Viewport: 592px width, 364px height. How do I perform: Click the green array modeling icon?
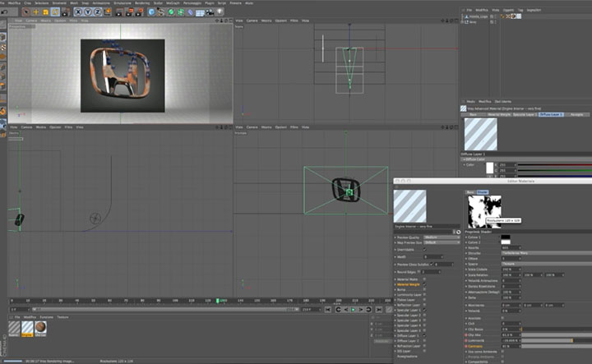[x=181, y=12]
